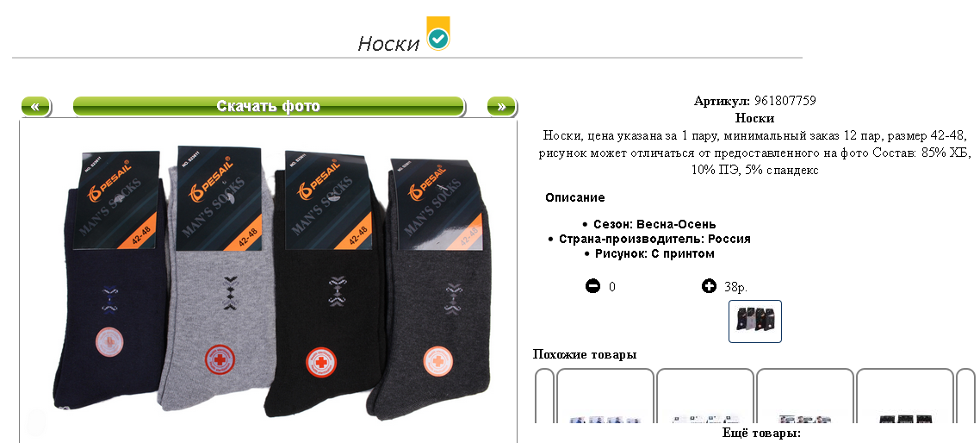Image resolution: width=980 pixels, height=443 pixels.
Task: Select the socks thumbnail under the price
Action: pos(755,321)
